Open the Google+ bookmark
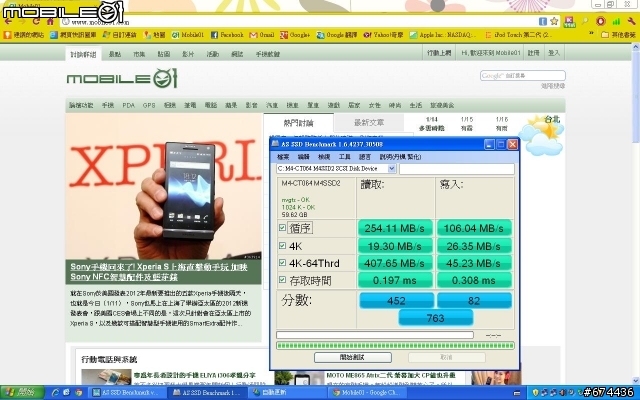Screen dimensions: 640x400 coord(295,35)
